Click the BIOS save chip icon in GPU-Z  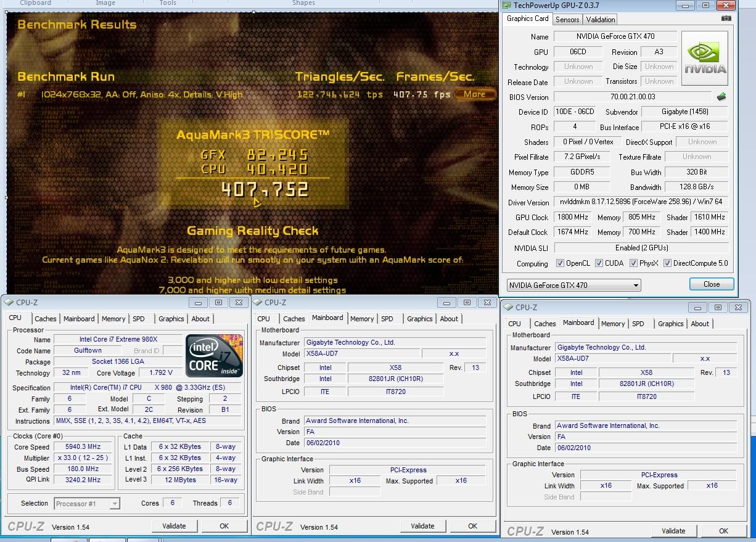click(x=721, y=97)
